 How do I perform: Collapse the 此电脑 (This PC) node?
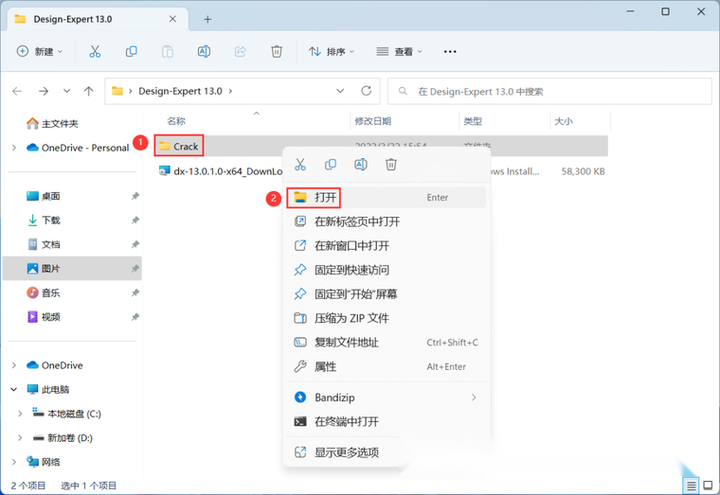pyautogui.click(x=14, y=389)
